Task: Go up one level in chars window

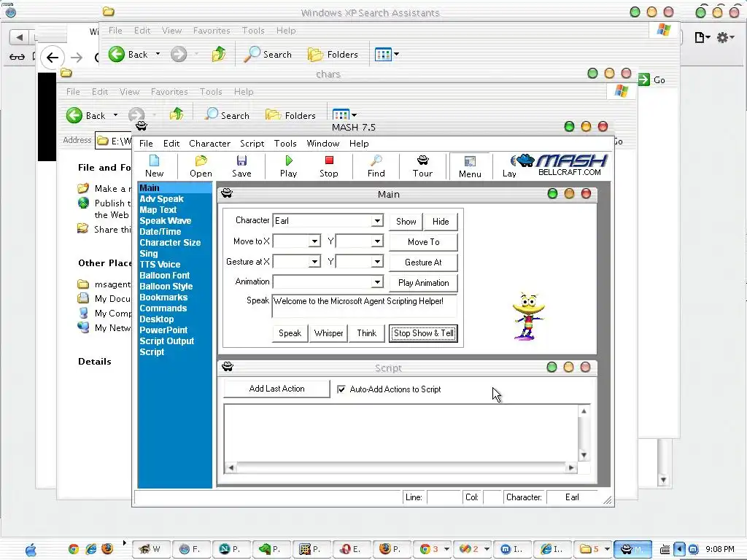Action: [177, 114]
